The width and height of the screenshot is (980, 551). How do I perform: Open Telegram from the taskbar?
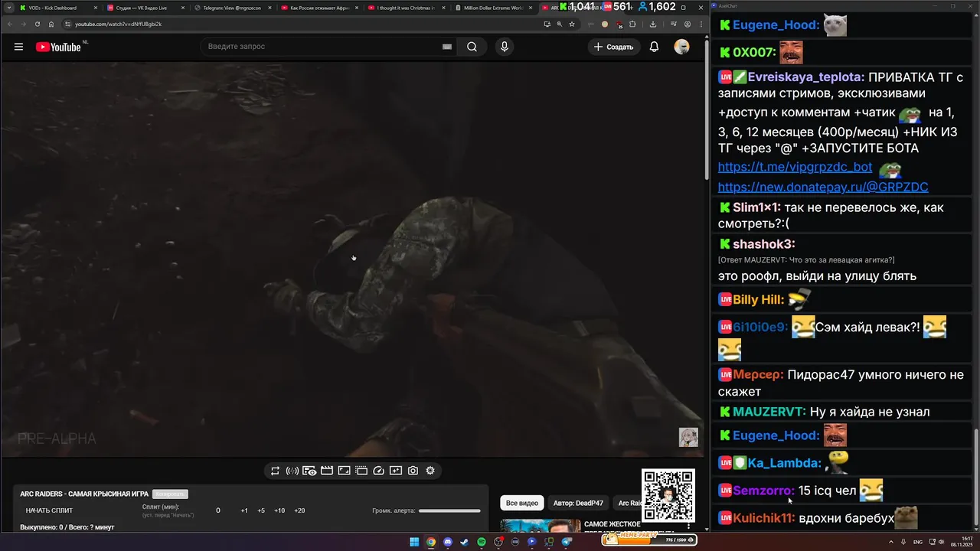coord(567,542)
